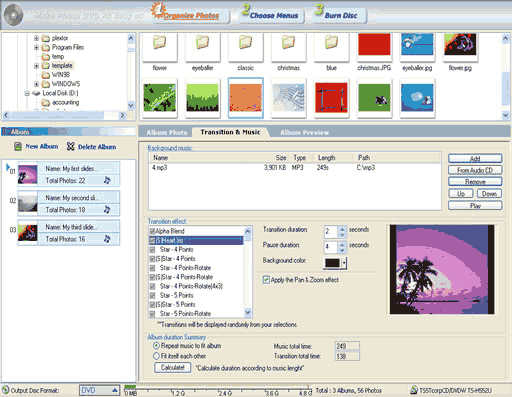The width and height of the screenshot is (512, 397).
Task: Toggle [S]Star - 4 Points checkbox
Action: pyautogui.click(x=152, y=259)
